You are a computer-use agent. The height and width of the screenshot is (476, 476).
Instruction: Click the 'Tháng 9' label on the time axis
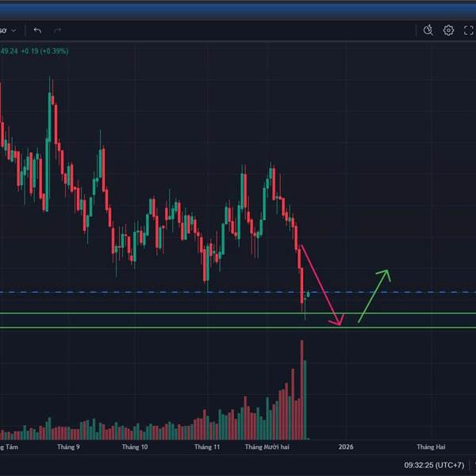[68, 447]
